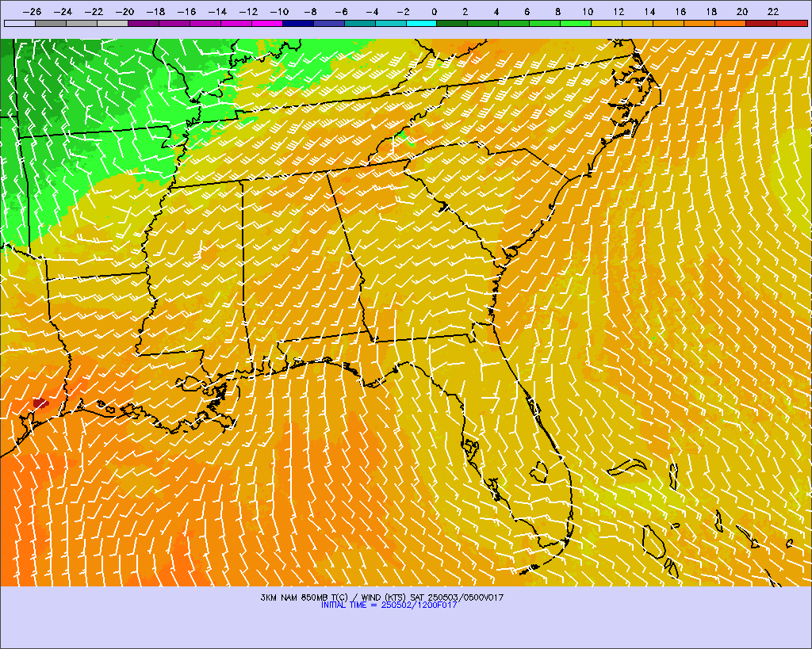Select the positive 10 scale label

(588, 11)
